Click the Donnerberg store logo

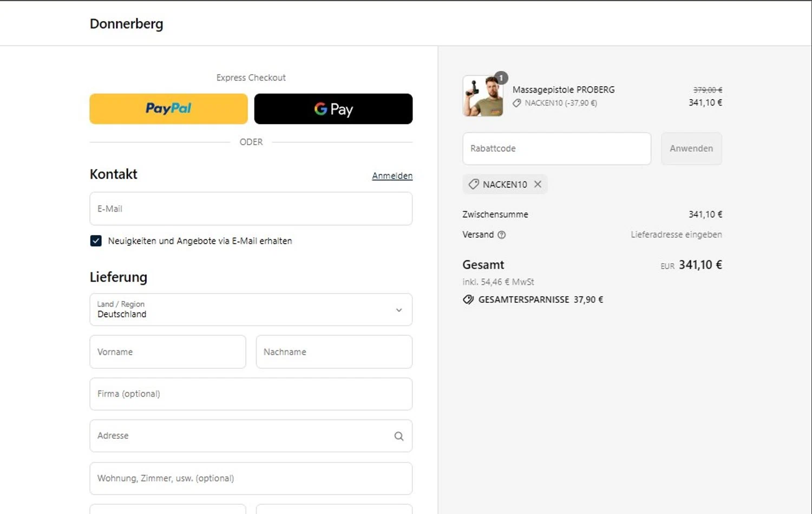[x=126, y=24]
